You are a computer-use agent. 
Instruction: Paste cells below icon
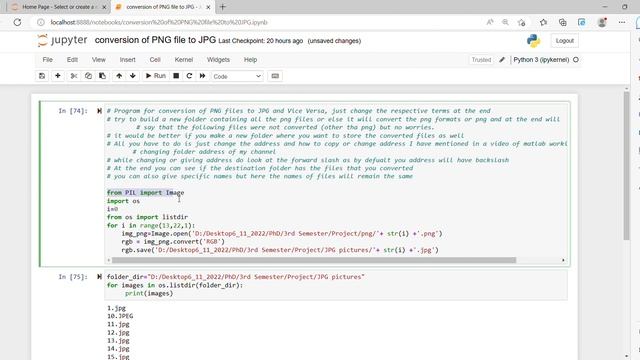tap(102, 76)
